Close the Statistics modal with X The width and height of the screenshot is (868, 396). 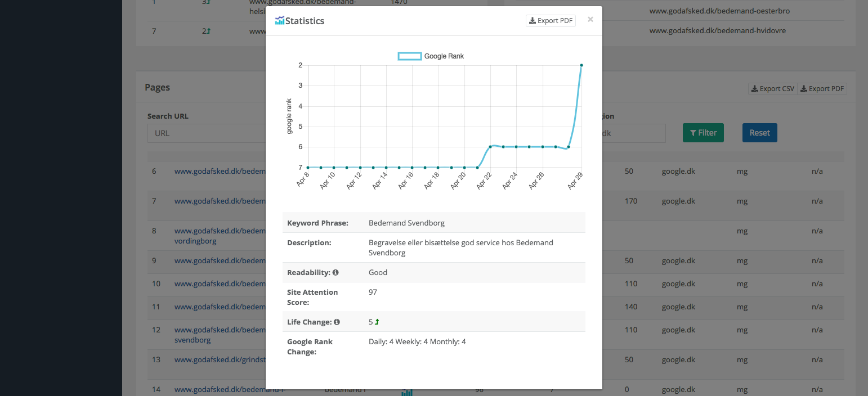590,20
